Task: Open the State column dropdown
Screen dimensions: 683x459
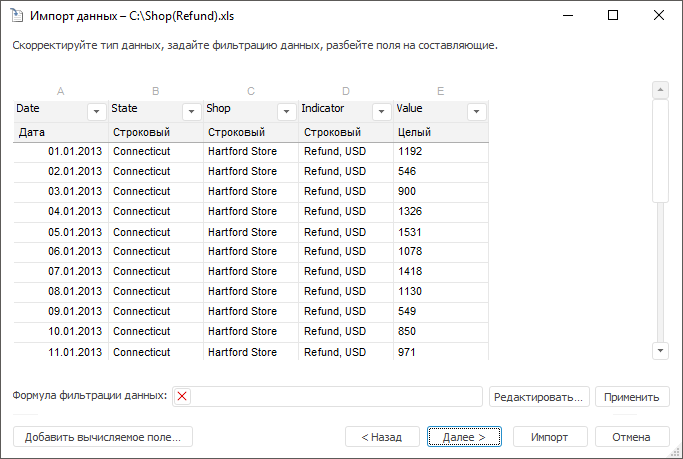Action: 192,111
